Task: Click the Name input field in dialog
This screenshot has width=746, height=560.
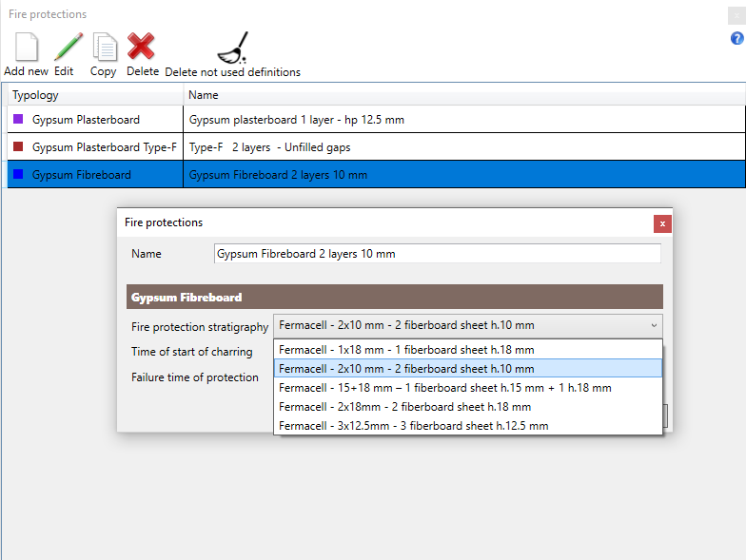Action: (438, 253)
